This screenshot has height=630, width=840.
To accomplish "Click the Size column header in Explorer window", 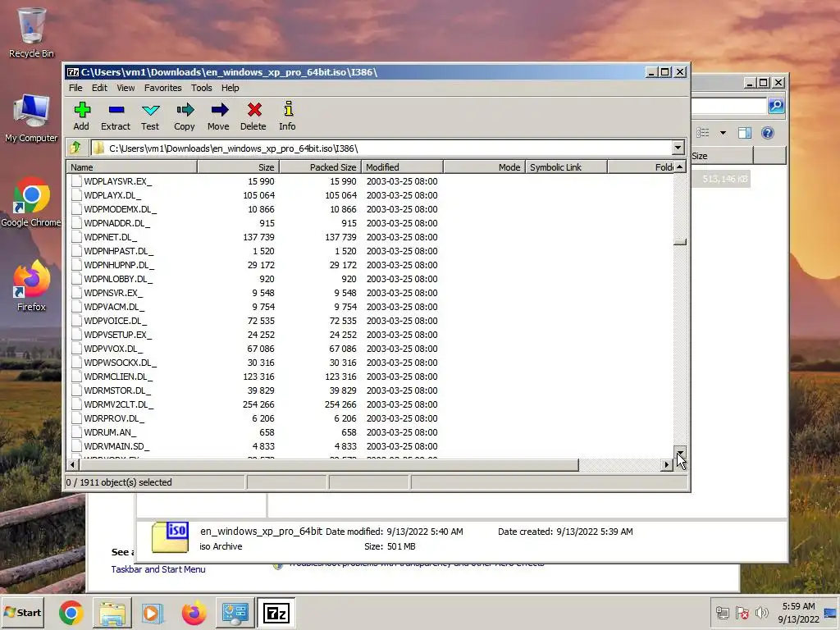I will (x=722, y=156).
